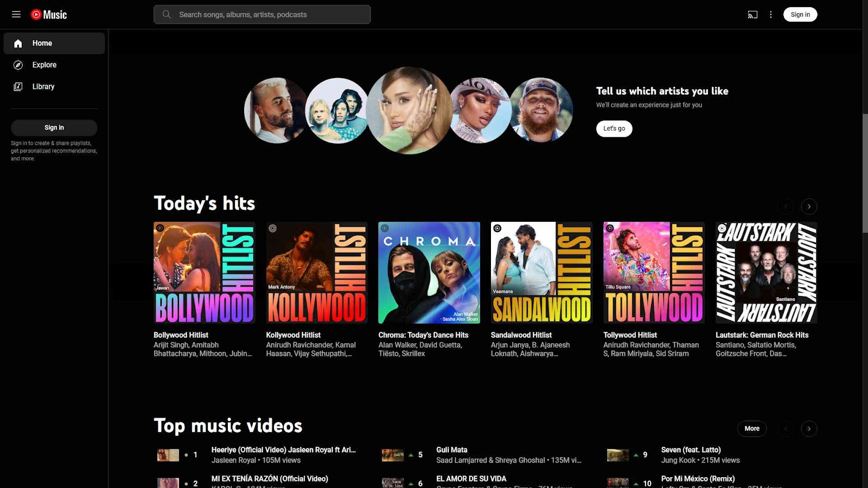Click "Saad Lamjarred & Shreya Ghoshal" artist text
This screenshot has height=488, width=868.
tap(490, 460)
